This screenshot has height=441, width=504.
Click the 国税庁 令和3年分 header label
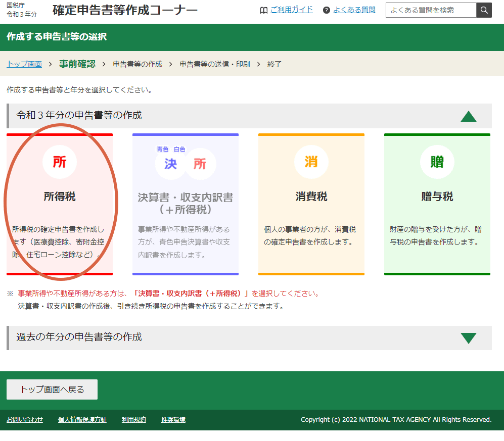click(x=22, y=10)
